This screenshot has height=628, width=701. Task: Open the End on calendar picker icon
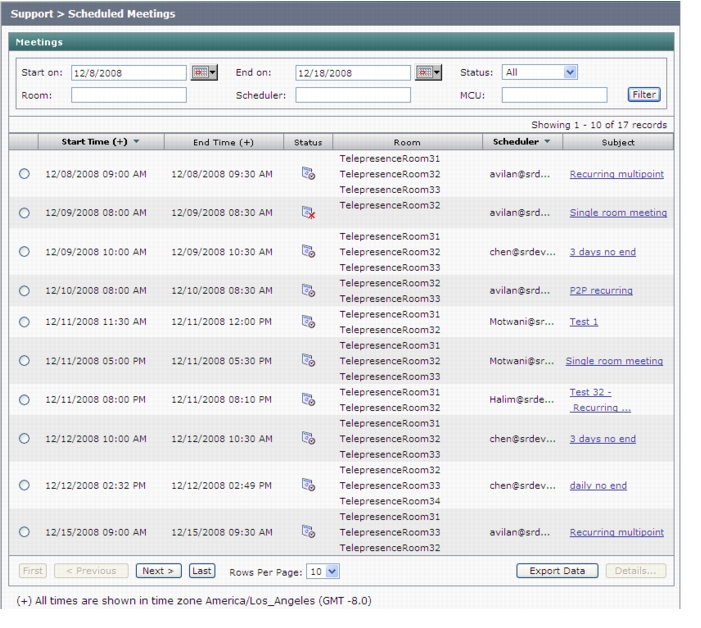(428, 72)
